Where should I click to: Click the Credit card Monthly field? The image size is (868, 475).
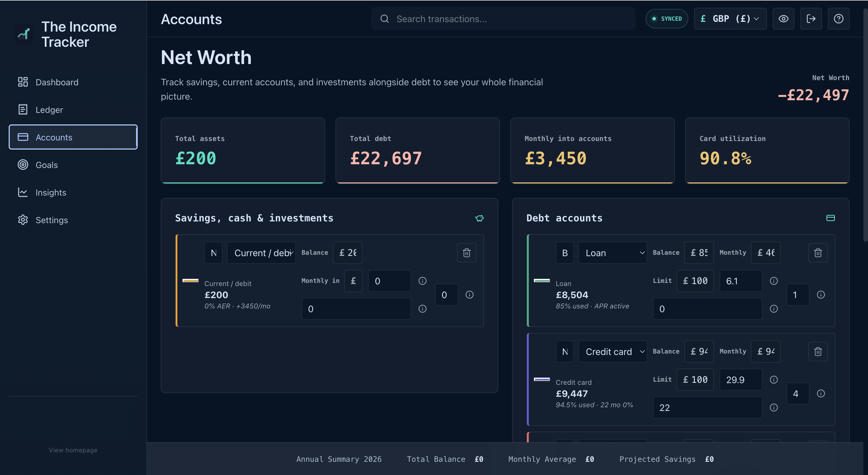click(766, 351)
